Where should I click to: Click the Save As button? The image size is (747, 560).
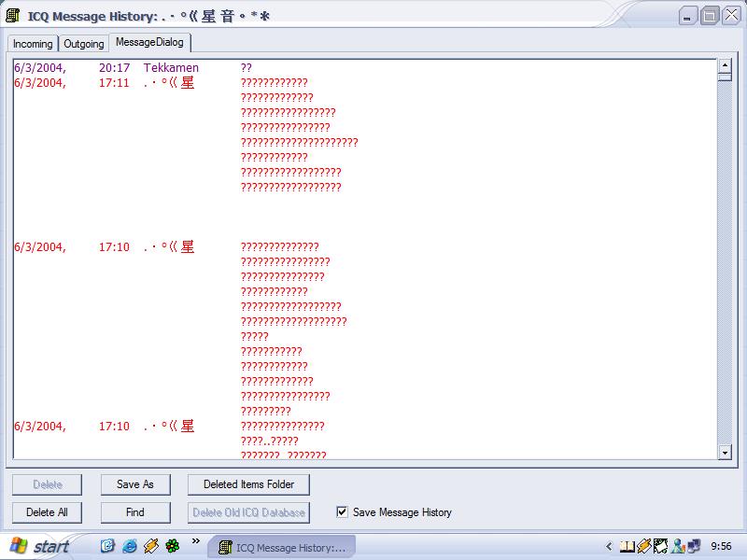click(135, 484)
